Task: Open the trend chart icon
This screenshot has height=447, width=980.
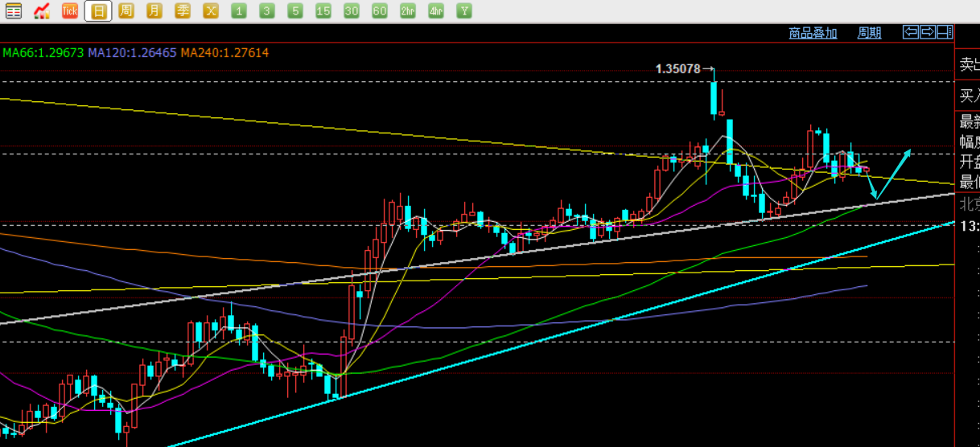Action: (x=42, y=11)
